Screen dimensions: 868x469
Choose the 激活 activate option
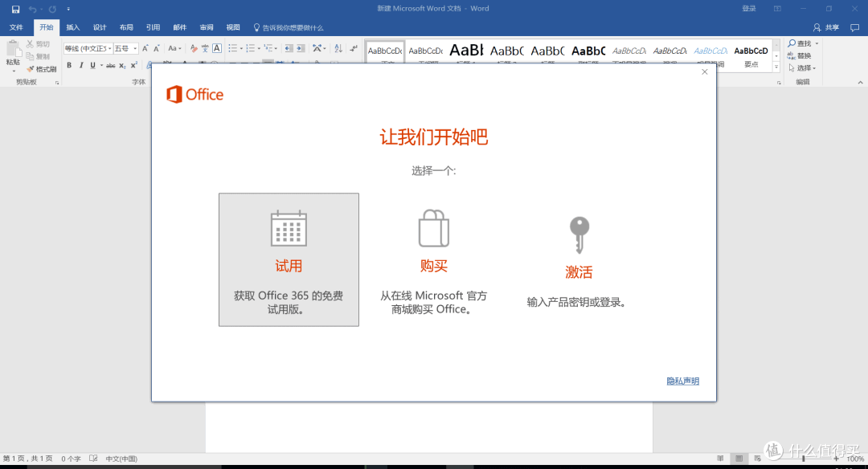pos(579,262)
